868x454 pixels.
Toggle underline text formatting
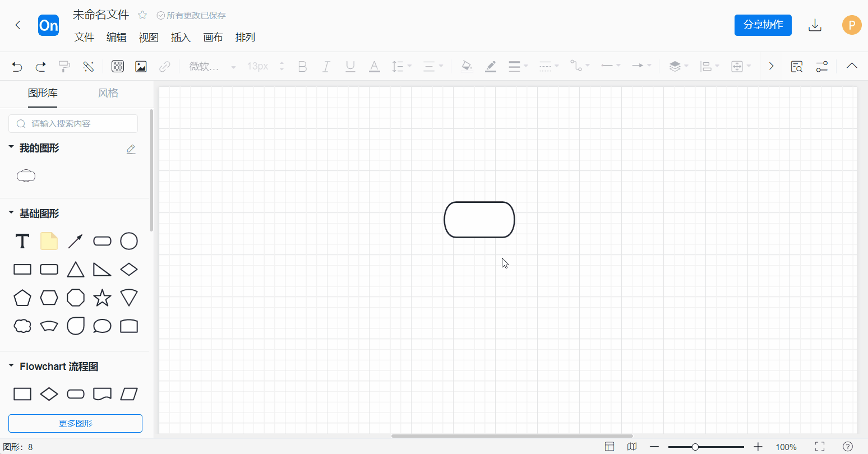350,67
